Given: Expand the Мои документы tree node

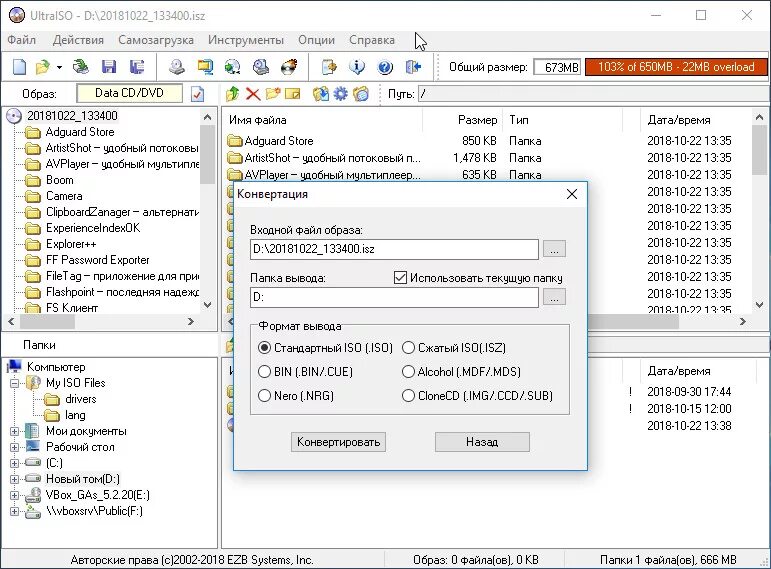Looking at the screenshot, I should click(14, 431).
